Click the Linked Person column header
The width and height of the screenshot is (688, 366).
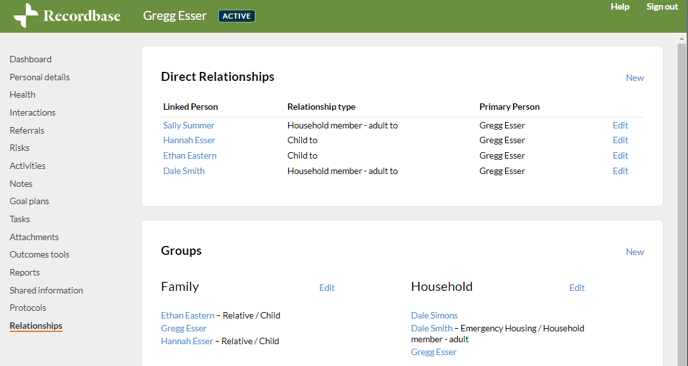click(x=190, y=107)
